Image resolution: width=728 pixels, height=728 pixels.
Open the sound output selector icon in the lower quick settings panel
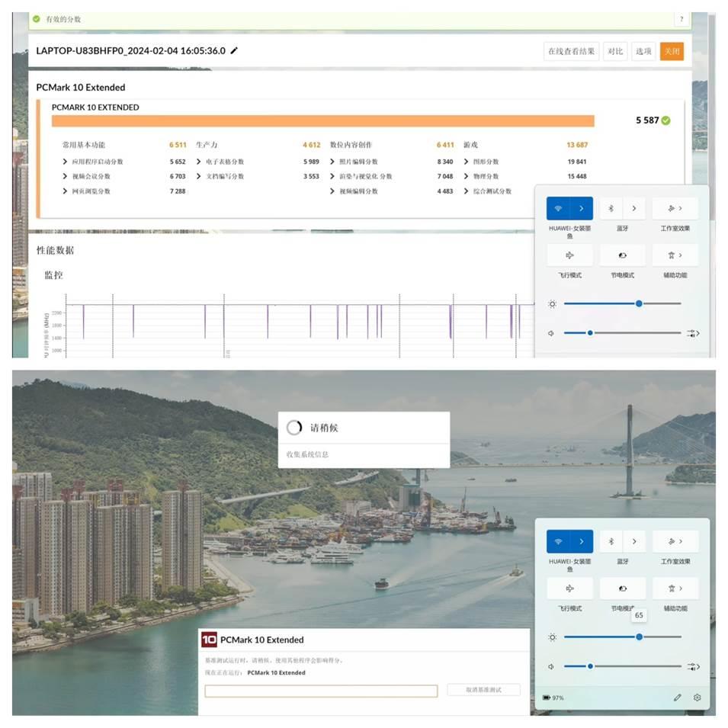pos(693,667)
